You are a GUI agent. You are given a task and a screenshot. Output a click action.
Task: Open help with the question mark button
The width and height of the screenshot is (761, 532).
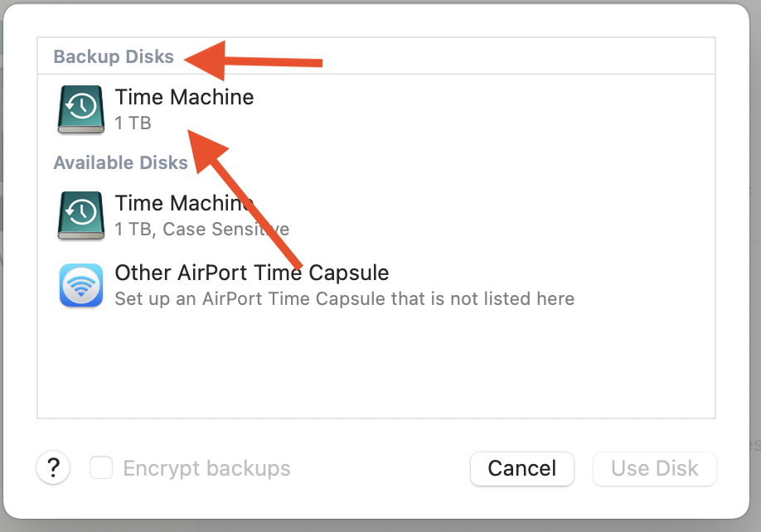coord(53,468)
